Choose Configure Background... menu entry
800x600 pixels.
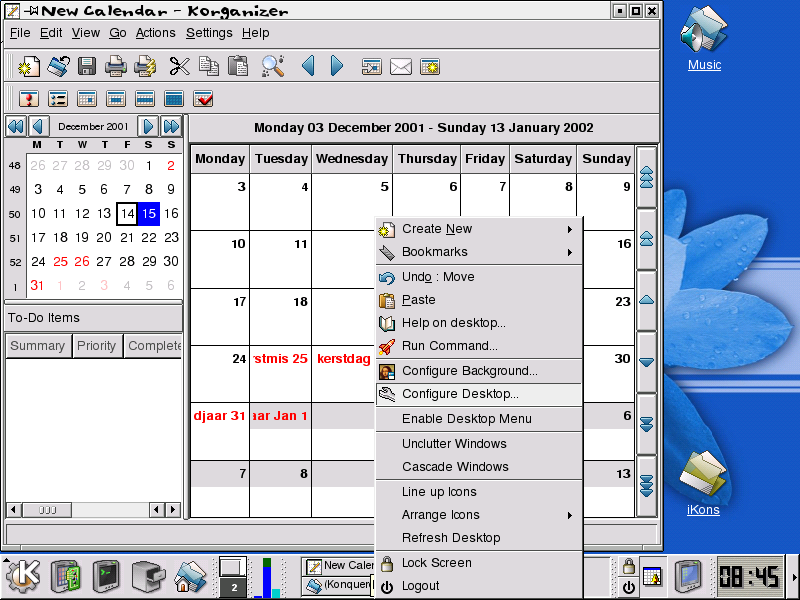479,371
